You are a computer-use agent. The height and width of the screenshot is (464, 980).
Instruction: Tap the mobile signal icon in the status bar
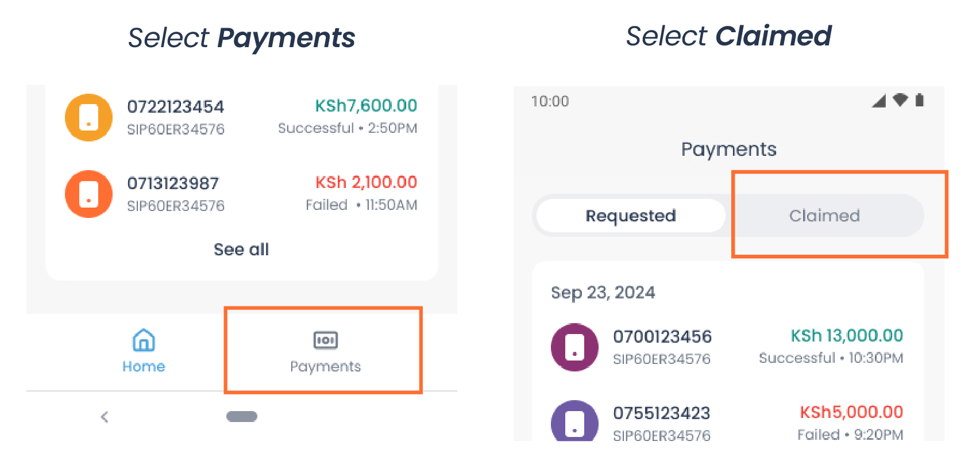pyautogui.click(x=878, y=100)
